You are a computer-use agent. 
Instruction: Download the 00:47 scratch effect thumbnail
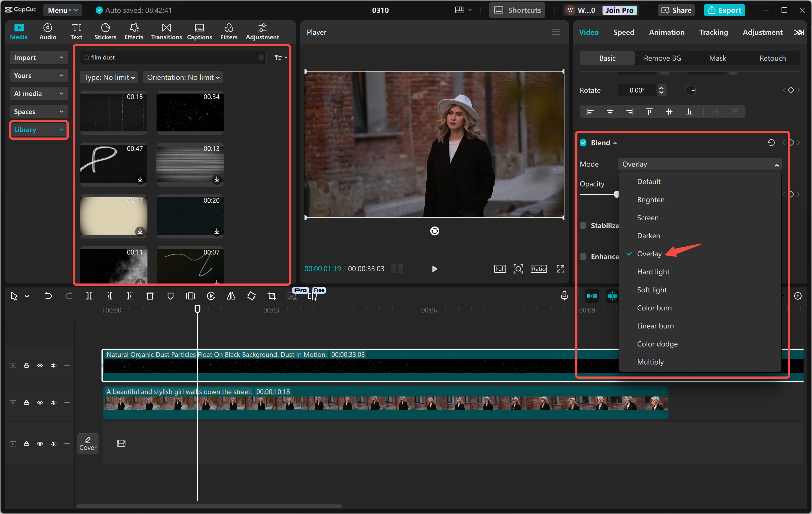click(140, 180)
